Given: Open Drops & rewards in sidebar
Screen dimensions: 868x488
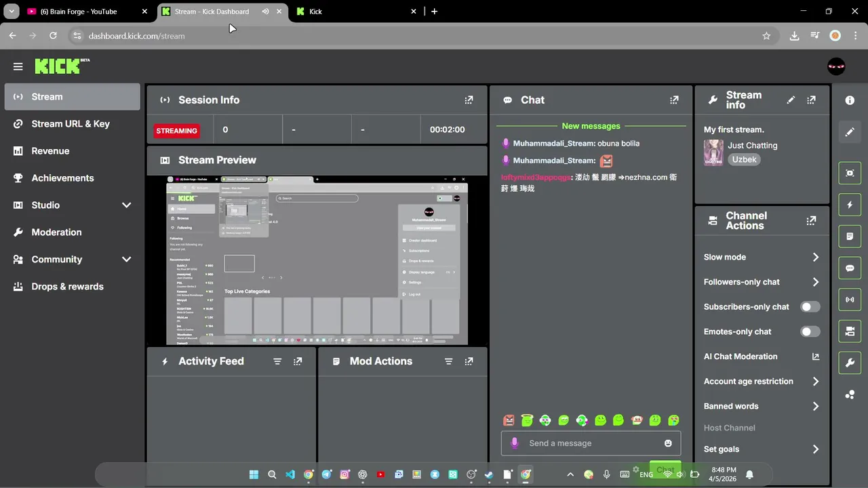Looking at the screenshot, I should tap(73, 287).
